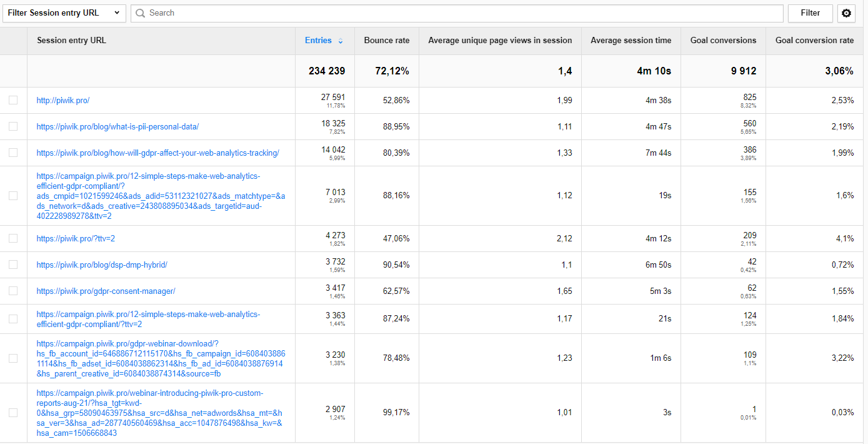Open the http://piwik.pro/ link
This screenshot has width=868, height=444.
pyautogui.click(x=63, y=100)
